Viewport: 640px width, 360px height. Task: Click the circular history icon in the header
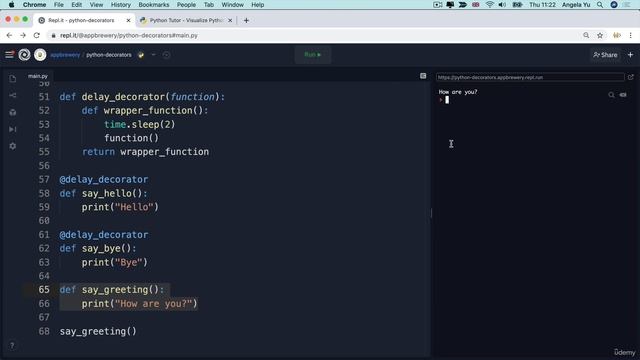166,55
